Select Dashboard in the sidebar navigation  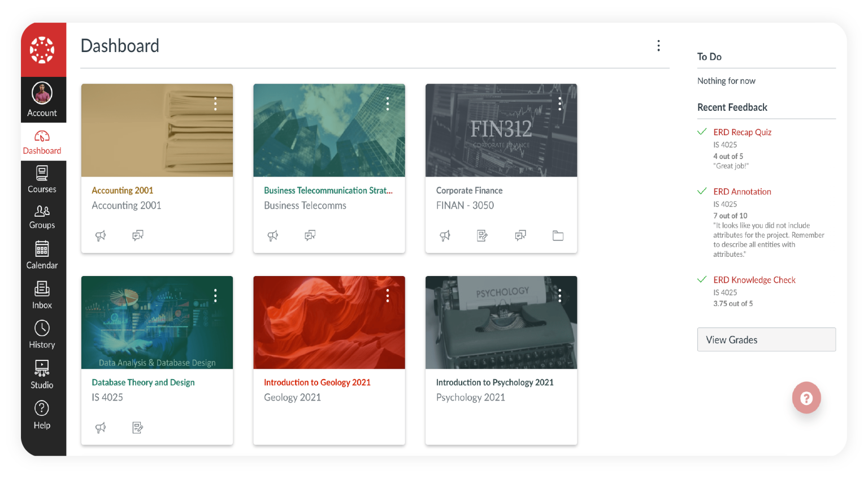point(42,141)
